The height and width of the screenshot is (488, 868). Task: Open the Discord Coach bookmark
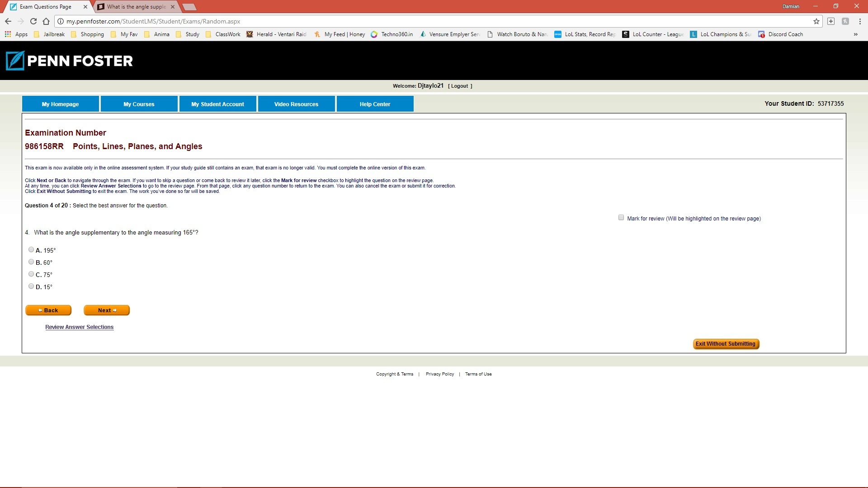pos(780,34)
